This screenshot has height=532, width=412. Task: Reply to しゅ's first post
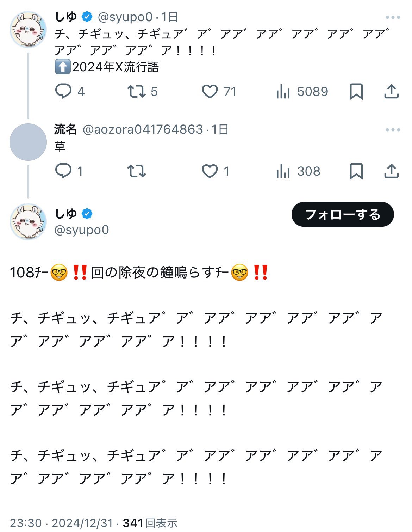coord(64,91)
